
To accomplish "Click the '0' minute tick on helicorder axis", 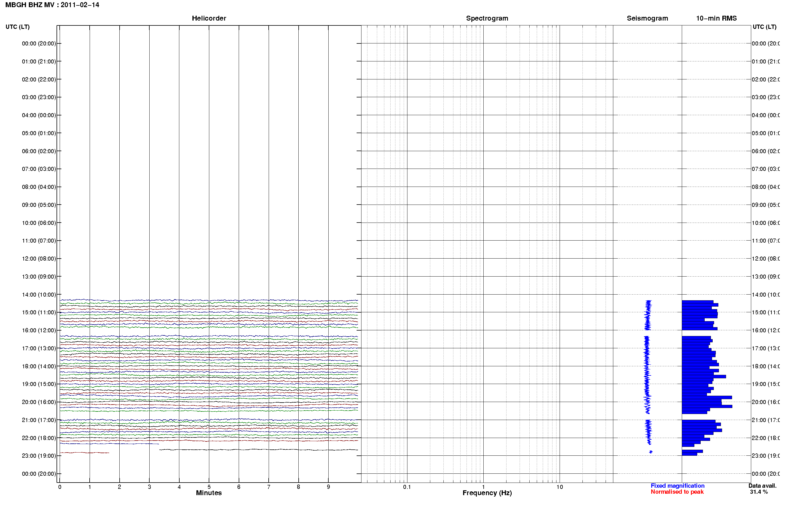I will [x=60, y=487].
